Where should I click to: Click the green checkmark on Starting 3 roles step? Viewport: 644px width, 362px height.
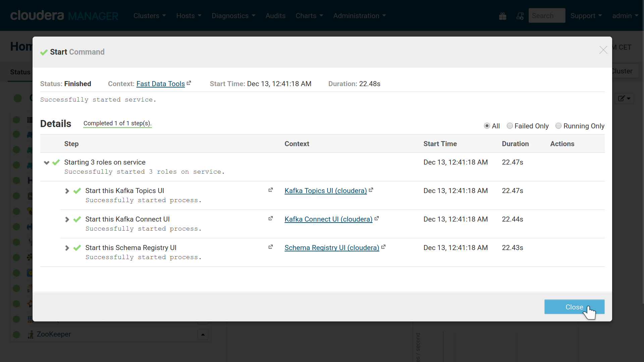point(56,162)
